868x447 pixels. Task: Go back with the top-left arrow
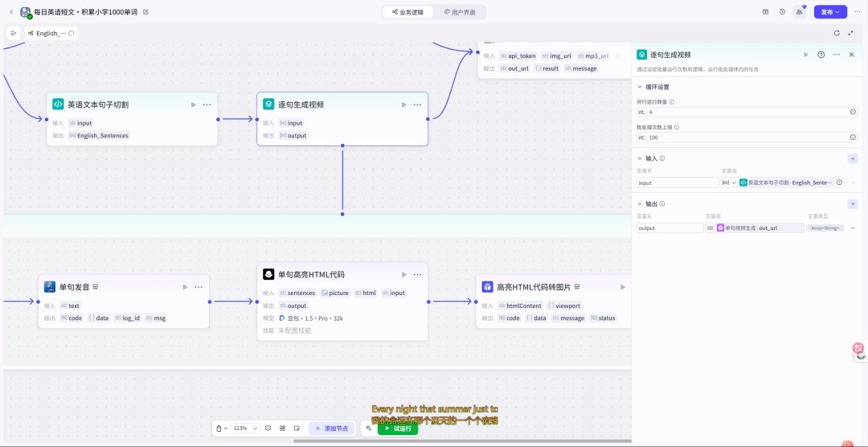pos(11,11)
